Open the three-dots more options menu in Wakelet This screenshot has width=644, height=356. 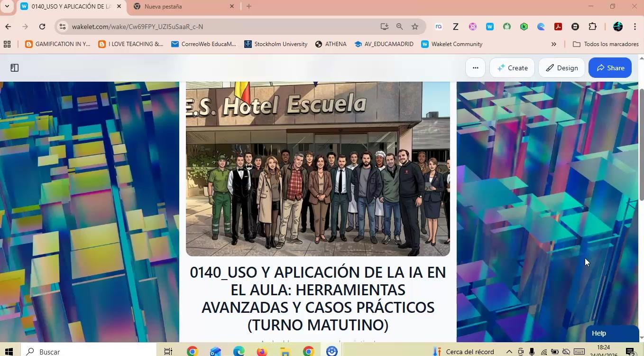(x=475, y=68)
